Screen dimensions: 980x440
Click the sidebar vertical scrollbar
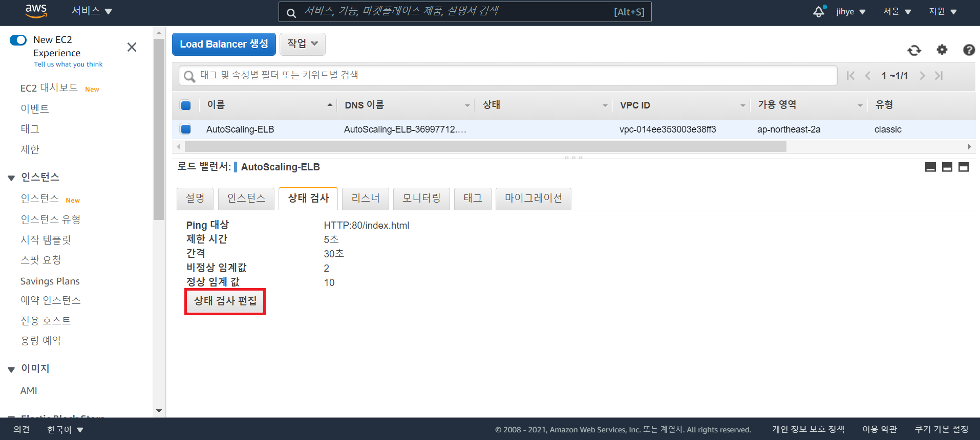[x=159, y=129]
